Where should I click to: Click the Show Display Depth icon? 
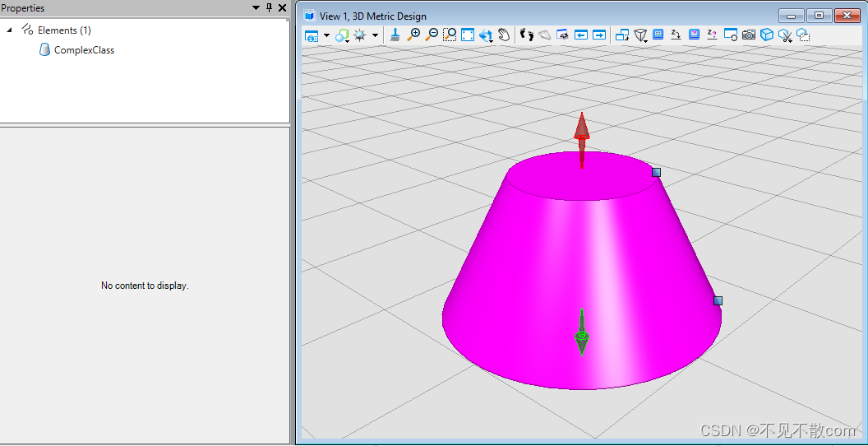(695, 35)
